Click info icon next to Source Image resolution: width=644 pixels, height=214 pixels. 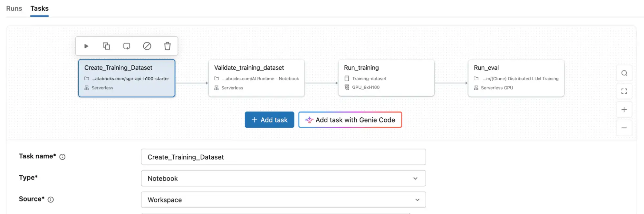click(51, 200)
